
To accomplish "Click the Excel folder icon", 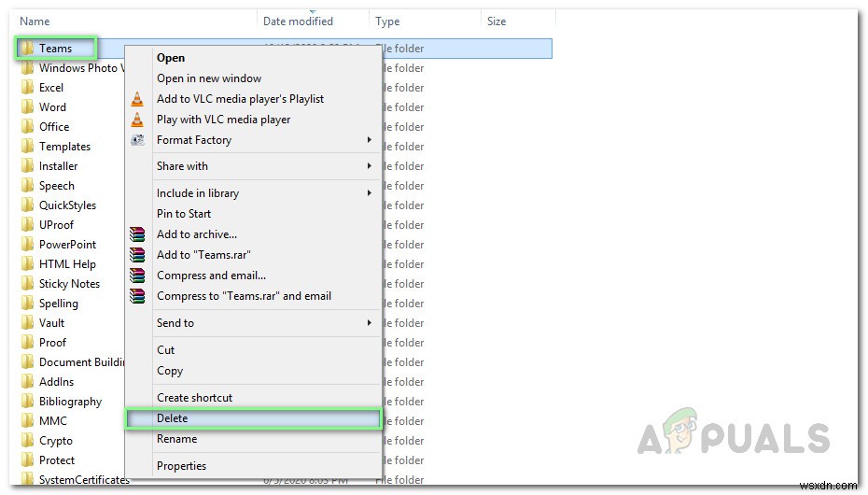I will click(x=27, y=88).
